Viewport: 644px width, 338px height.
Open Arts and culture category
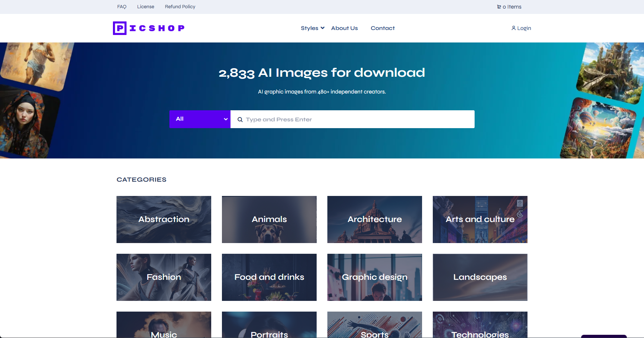point(480,220)
